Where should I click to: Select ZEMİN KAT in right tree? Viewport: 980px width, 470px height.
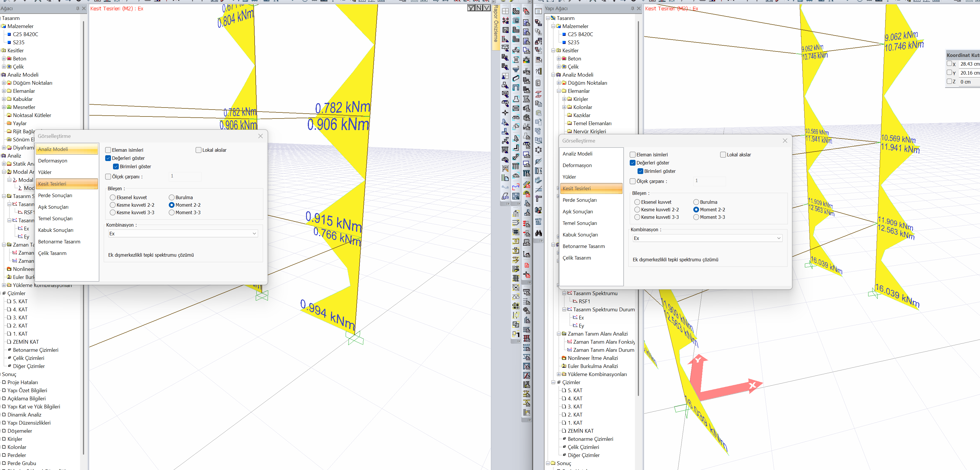click(x=581, y=431)
